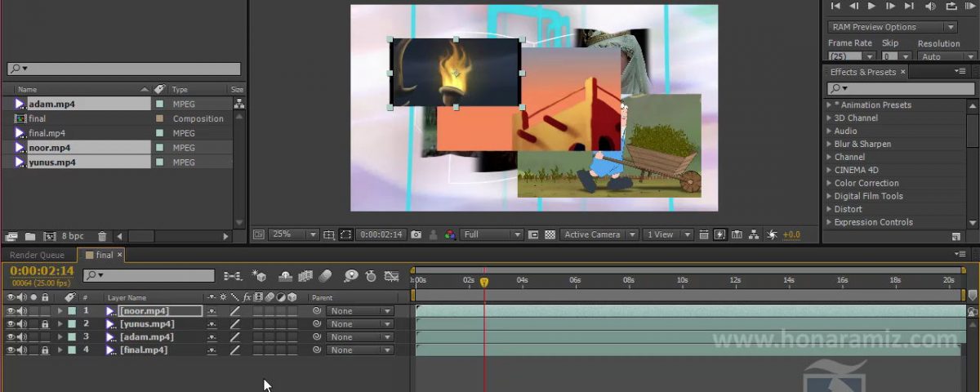980x392 pixels.
Task: Create a new folder in Project panel
Action: click(30, 236)
